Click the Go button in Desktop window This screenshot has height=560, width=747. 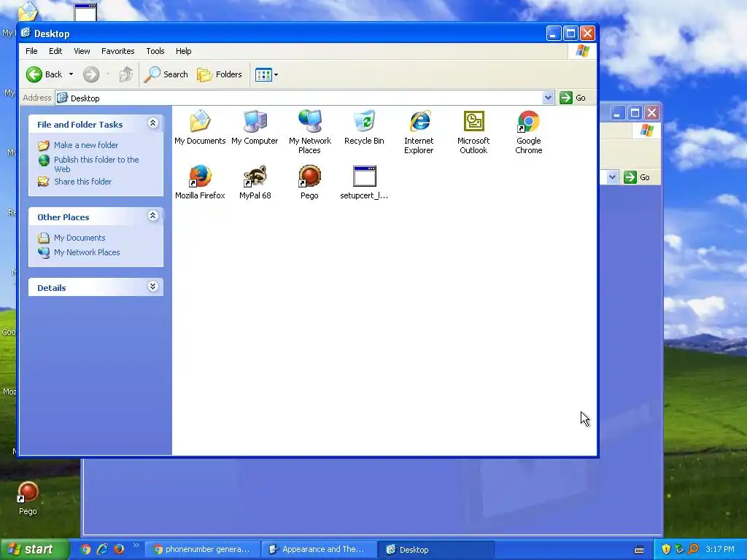pyautogui.click(x=573, y=98)
